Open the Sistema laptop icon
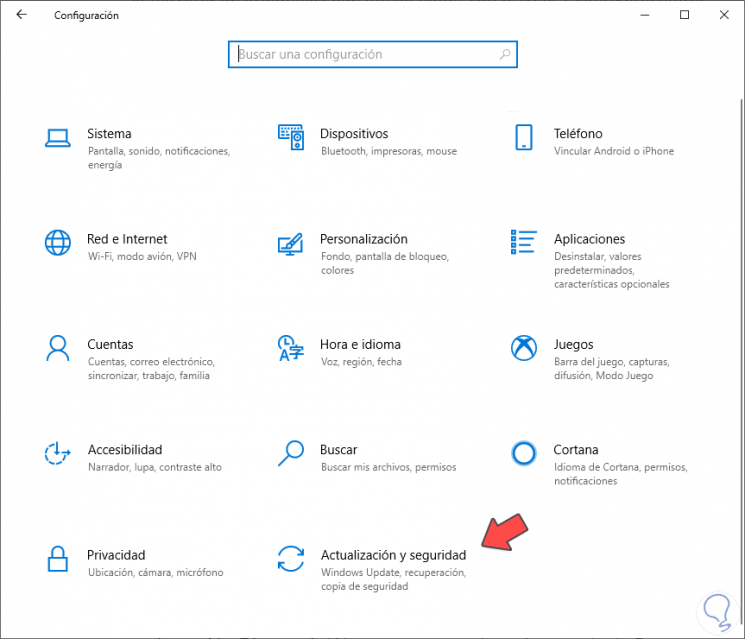This screenshot has width=745, height=639. tap(58, 138)
